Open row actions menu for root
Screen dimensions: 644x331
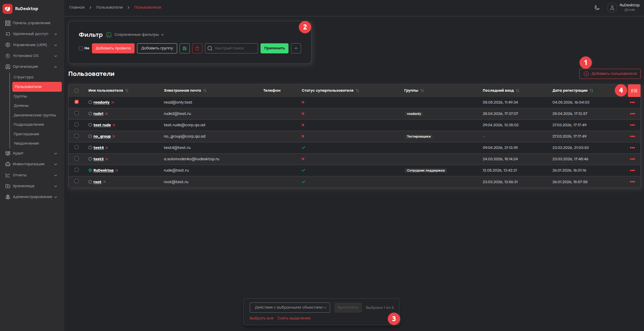coord(632,182)
